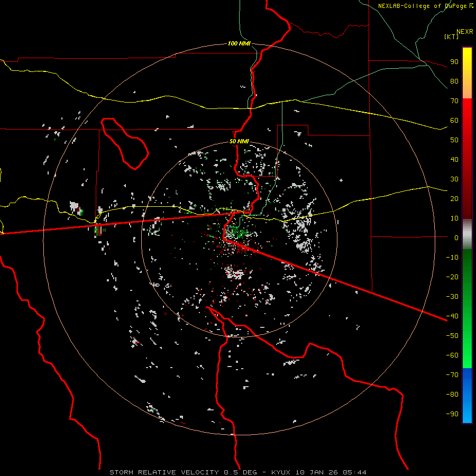Click the -50 value on the velocity scale
The image size is (476, 476).
coord(452,336)
